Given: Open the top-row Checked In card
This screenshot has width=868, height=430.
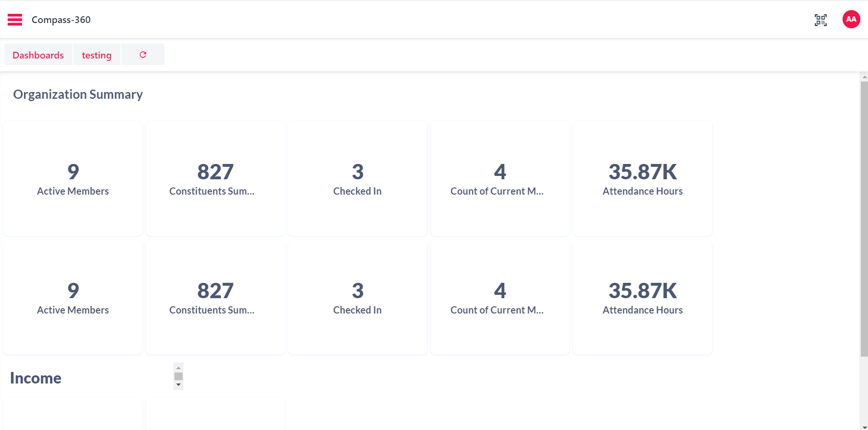Looking at the screenshot, I should (x=358, y=178).
